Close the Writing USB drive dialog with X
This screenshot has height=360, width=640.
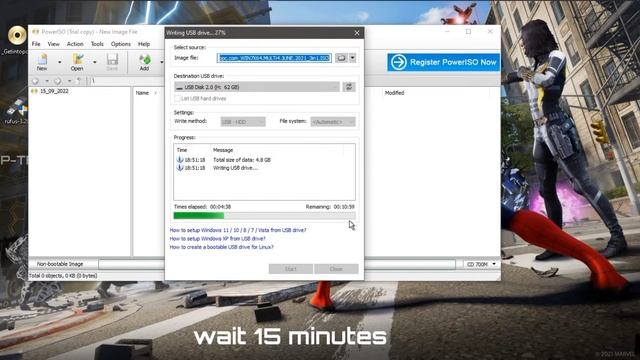click(357, 33)
